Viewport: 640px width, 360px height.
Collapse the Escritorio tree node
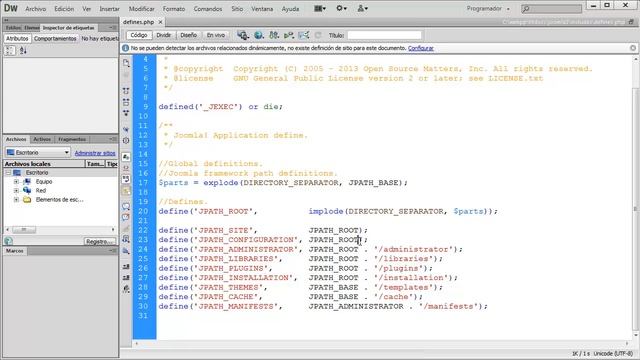[x=8, y=173]
